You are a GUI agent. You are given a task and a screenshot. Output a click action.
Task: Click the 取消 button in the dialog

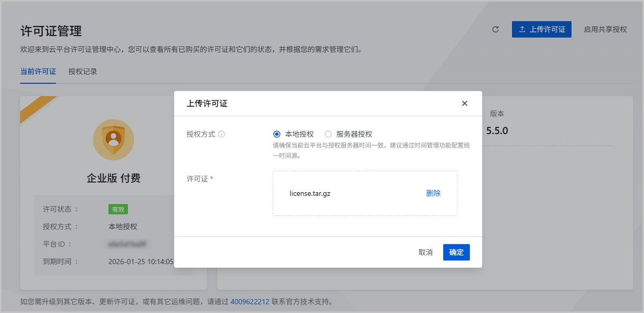tap(426, 252)
